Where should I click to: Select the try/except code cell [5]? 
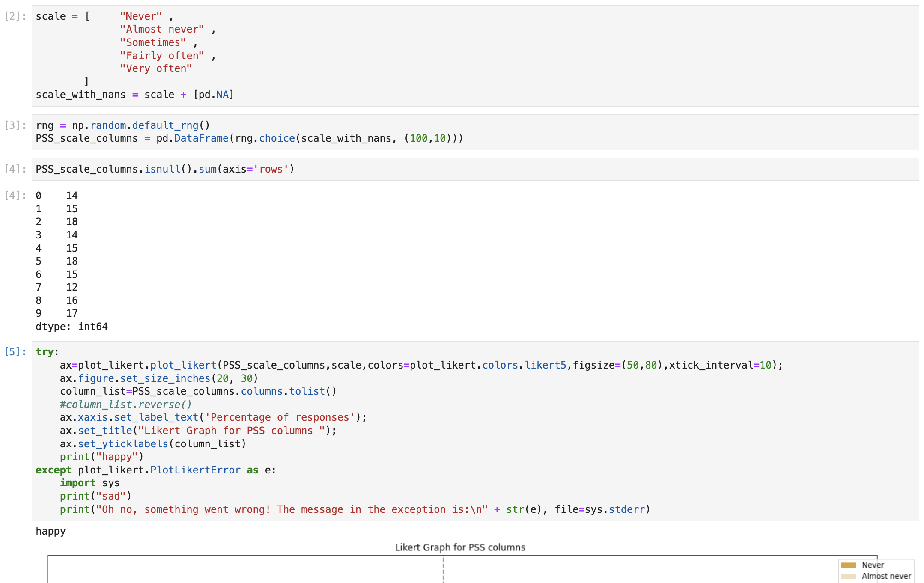coord(15,351)
